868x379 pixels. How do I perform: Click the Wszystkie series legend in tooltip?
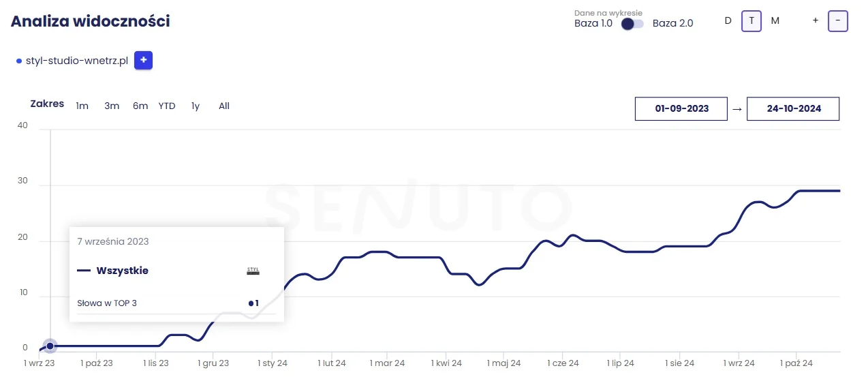tap(122, 271)
